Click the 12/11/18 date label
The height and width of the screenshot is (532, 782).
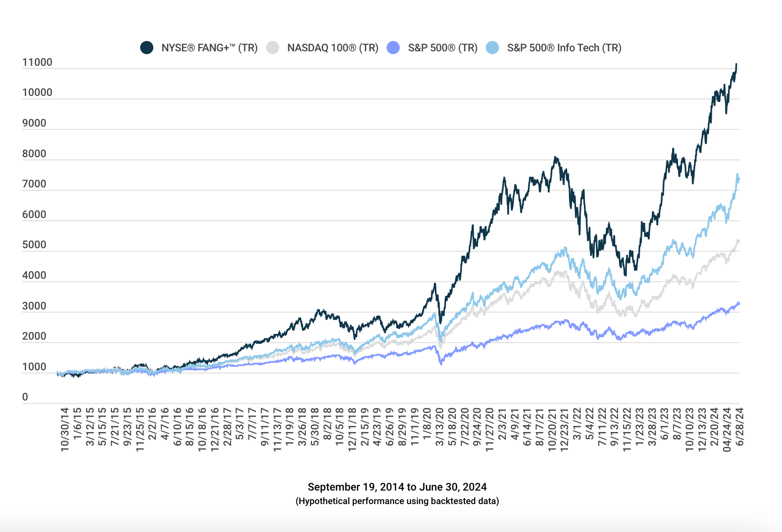coord(352,429)
